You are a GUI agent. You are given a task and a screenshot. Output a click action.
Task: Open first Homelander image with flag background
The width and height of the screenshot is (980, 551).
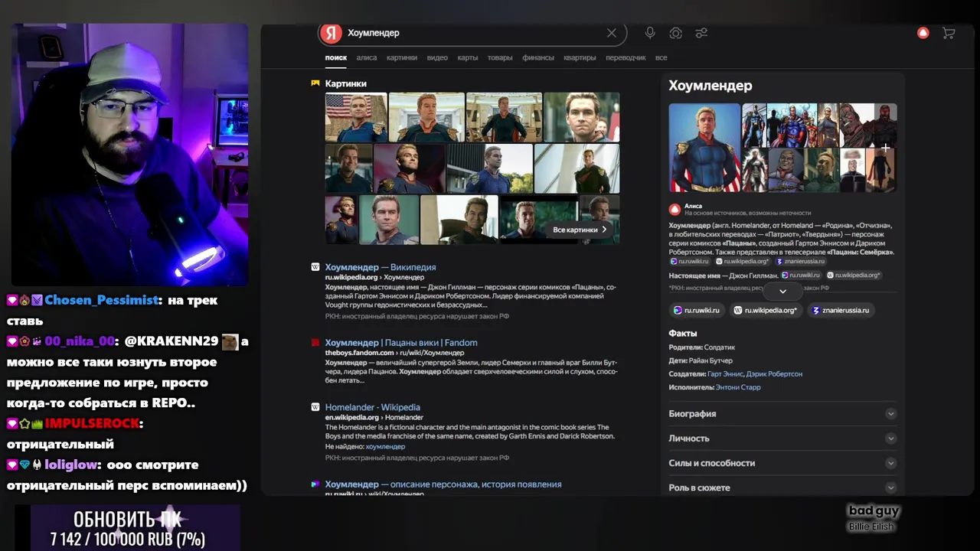356,117
